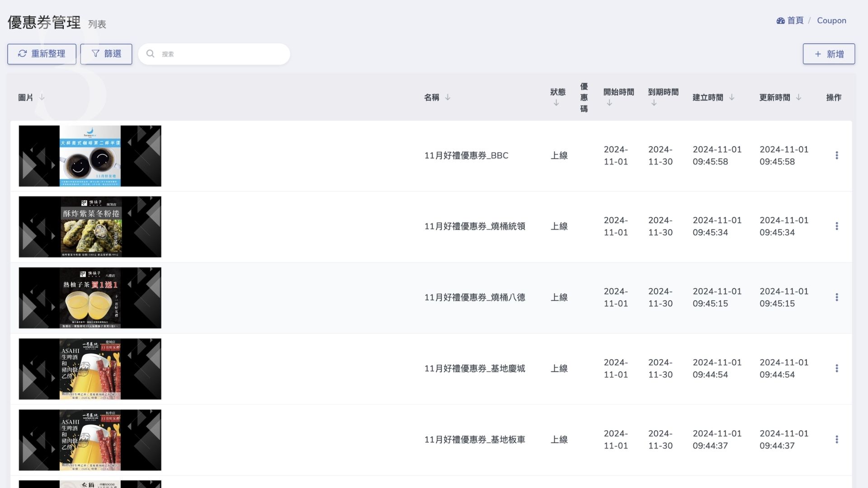Click 上線 status in 基地板車 row
Image resolution: width=868 pixels, height=488 pixels.
point(559,440)
